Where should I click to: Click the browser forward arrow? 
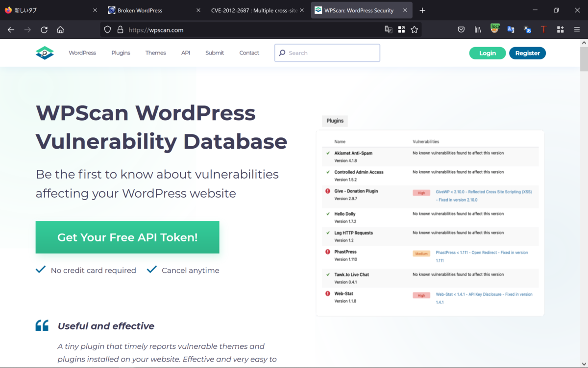click(x=27, y=30)
